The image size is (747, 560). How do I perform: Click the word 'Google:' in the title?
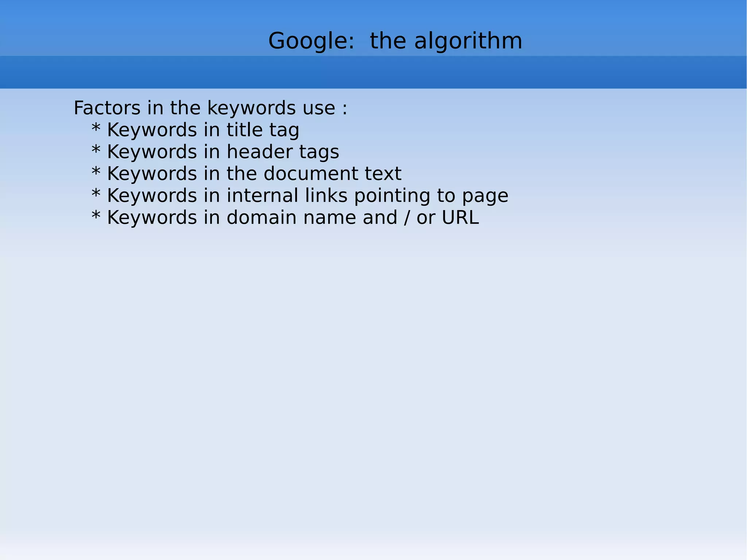pyautogui.click(x=311, y=41)
